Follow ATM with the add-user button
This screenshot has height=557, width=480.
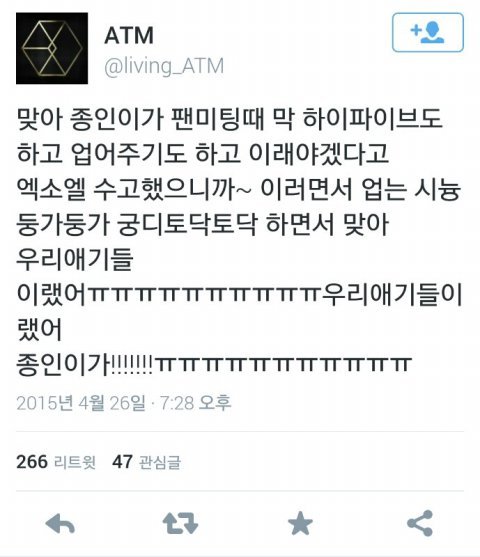coord(428,33)
